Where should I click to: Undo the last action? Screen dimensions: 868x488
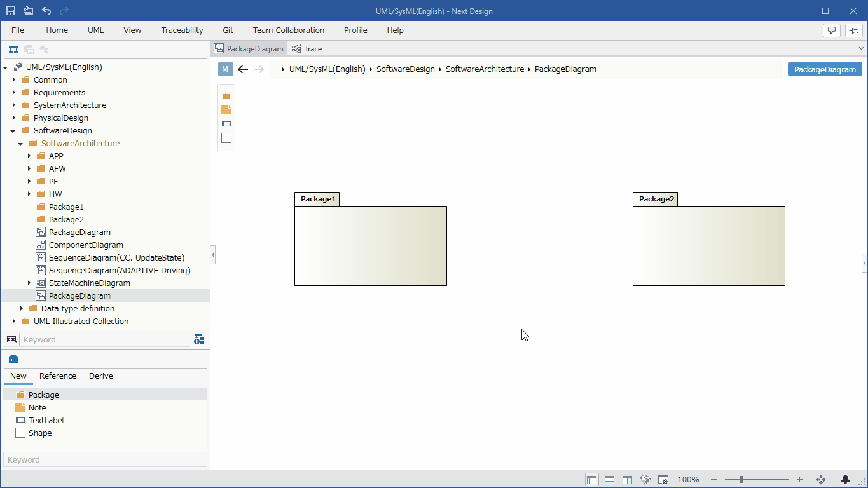tap(46, 11)
